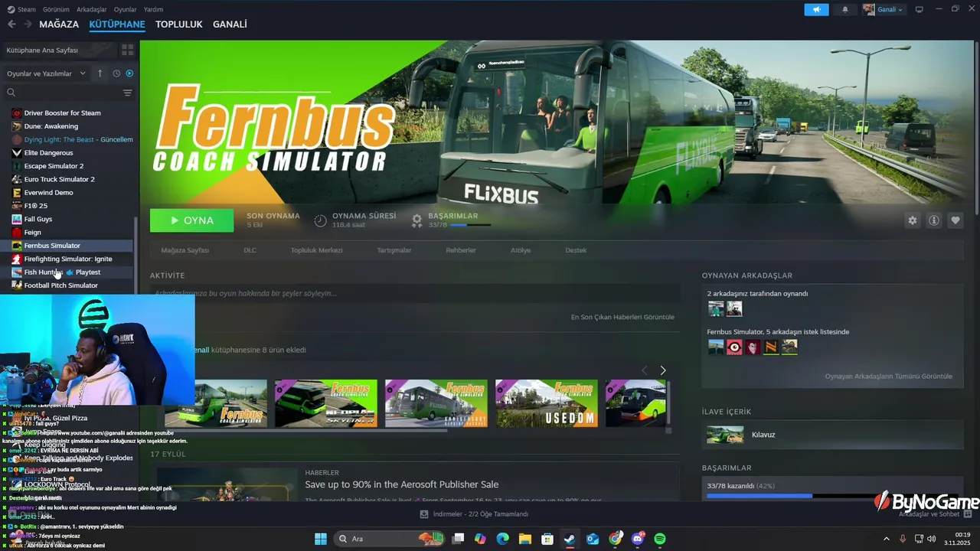Go back with the left arrow

click(11, 24)
